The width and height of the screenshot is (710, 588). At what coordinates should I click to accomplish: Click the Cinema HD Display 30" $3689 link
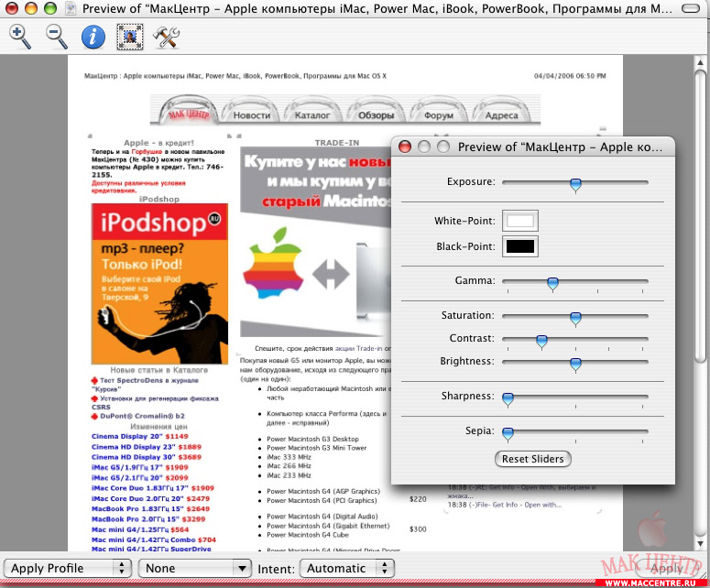(147, 457)
